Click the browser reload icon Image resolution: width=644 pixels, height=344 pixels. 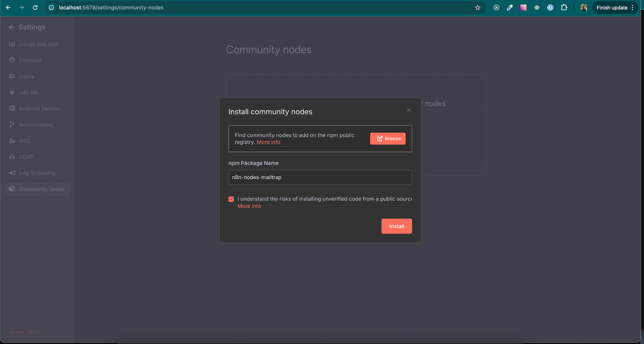(35, 8)
